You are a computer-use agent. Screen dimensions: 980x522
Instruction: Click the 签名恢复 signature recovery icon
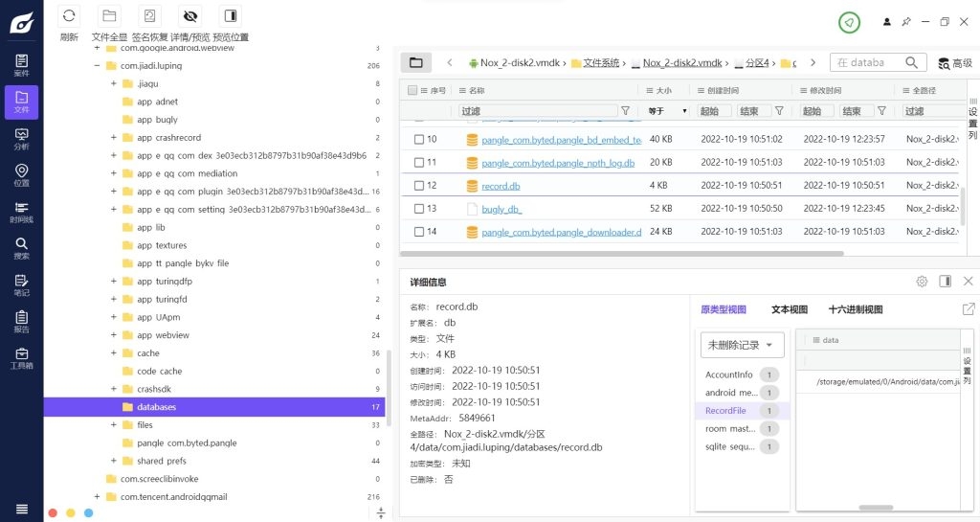(x=149, y=16)
